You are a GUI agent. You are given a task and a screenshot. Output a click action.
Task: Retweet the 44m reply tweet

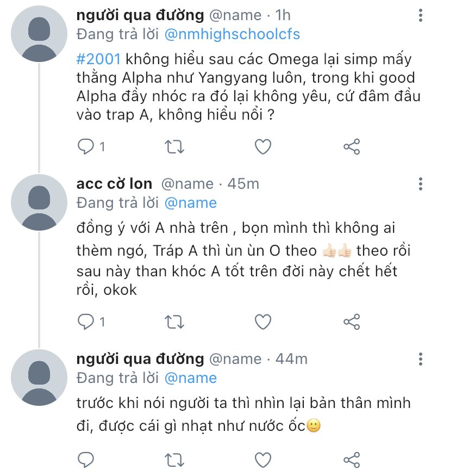click(174, 460)
